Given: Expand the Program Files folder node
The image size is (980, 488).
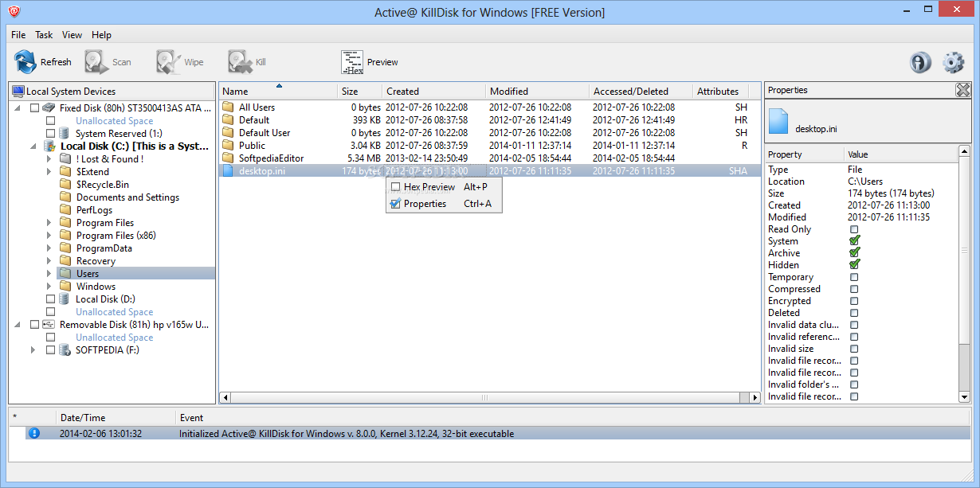Looking at the screenshot, I should pyautogui.click(x=49, y=222).
